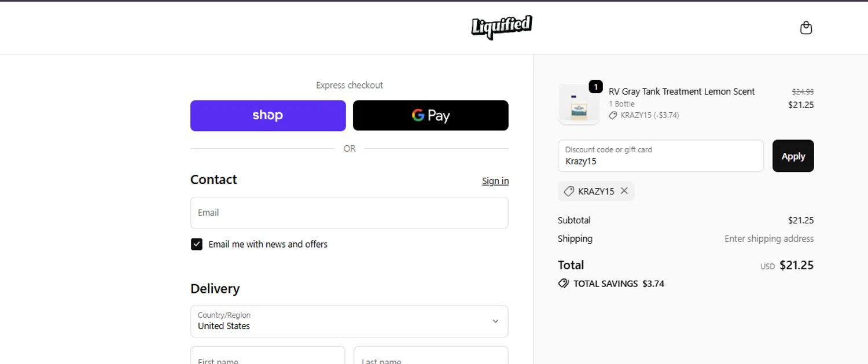Click the tag icon on KRAZY15 chip
The width and height of the screenshot is (868, 364).
(569, 191)
